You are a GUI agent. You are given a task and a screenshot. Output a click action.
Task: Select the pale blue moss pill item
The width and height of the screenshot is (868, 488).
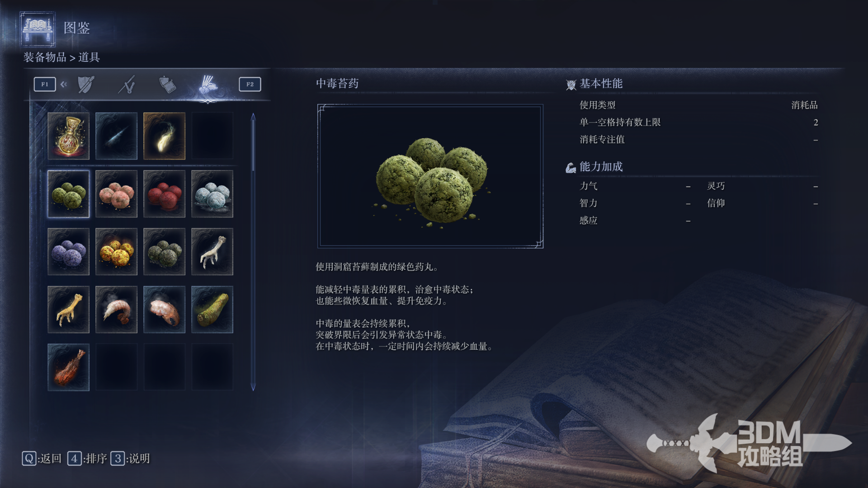click(212, 194)
